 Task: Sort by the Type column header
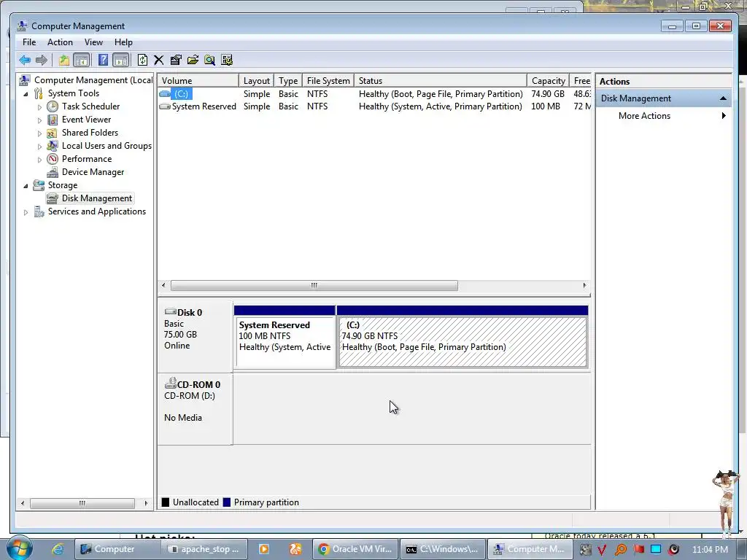pyautogui.click(x=288, y=80)
